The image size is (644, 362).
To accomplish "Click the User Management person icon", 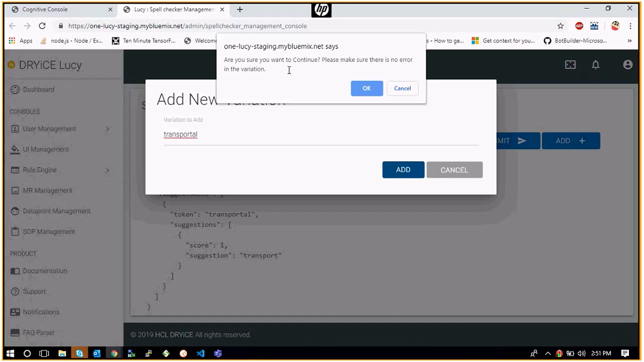I will pyautogui.click(x=15, y=129).
